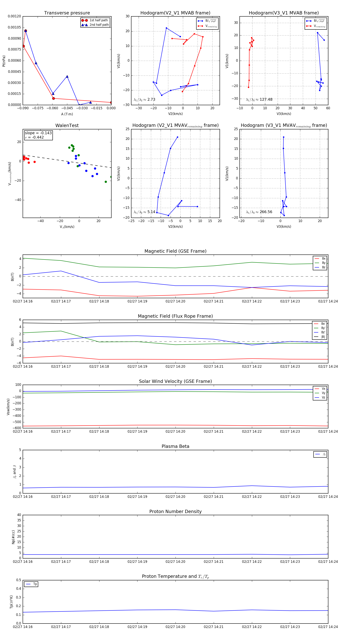
Task: Click the "Magnetic Field (Flux Rope Frame)" title
Action: coord(175,316)
